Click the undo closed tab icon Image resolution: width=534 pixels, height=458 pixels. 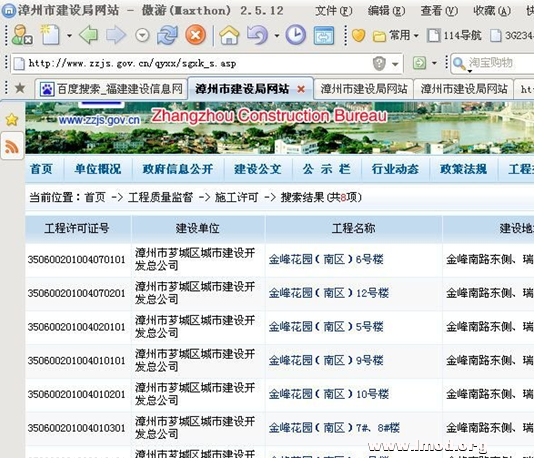pos(257,35)
